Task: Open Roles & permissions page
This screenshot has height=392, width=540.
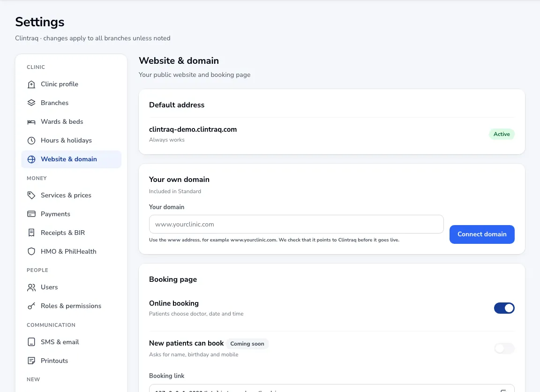Action: tap(71, 306)
